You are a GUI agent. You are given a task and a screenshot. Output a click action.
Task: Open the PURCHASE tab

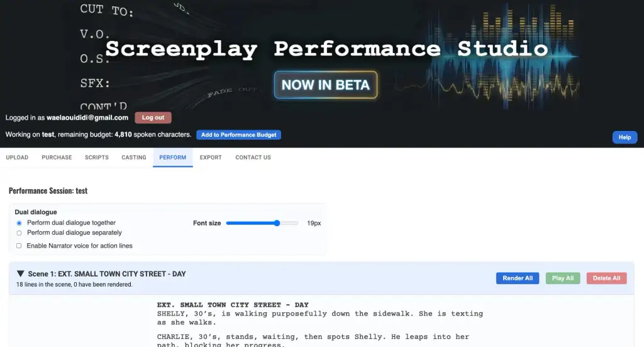click(x=57, y=157)
